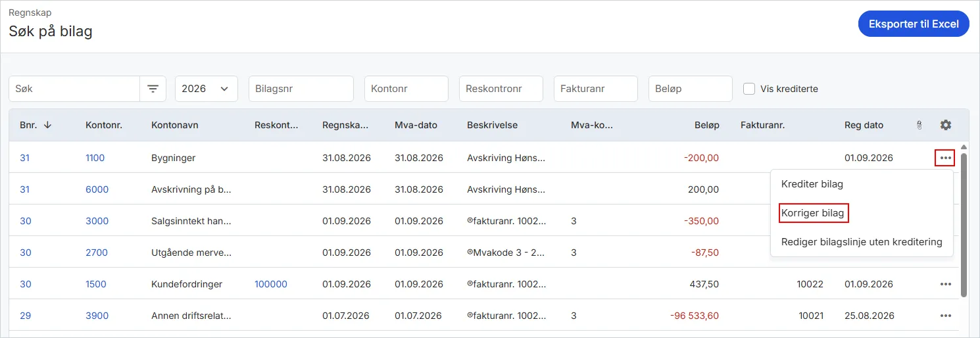The image size is (980, 338).
Task: Click the Beløp filter field
Action: pos(691,89)
